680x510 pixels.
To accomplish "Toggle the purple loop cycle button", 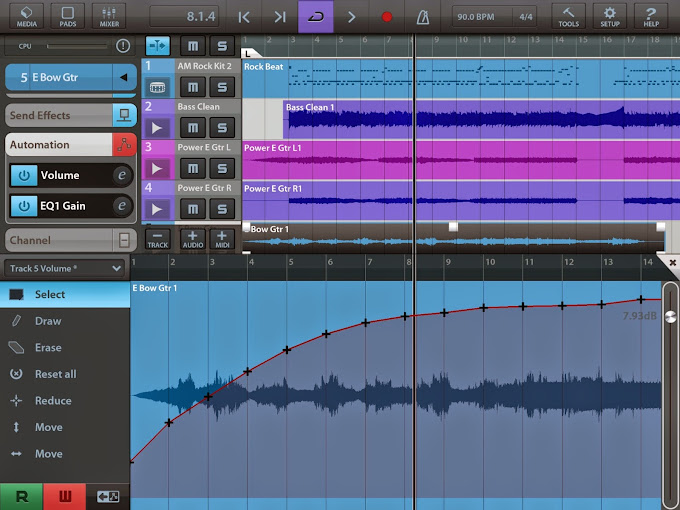I will pos(316,17).
